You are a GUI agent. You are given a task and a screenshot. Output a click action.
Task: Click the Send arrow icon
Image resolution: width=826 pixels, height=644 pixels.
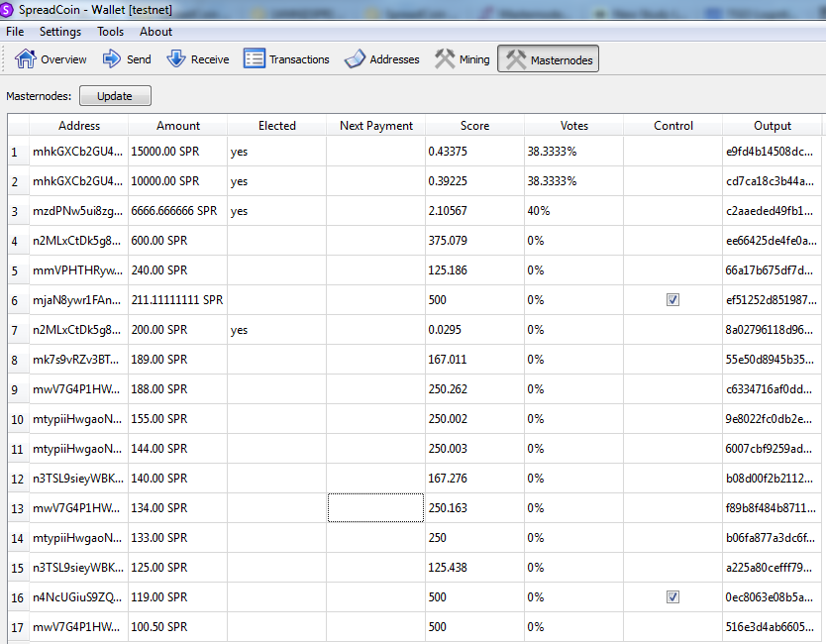[x=111, y=58]
